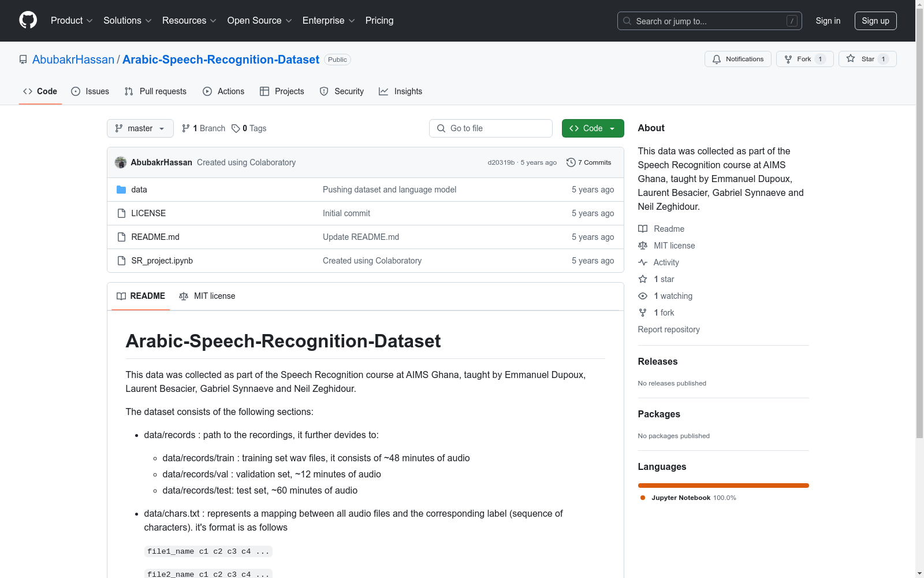Click the Insights graph icon
The image size is (924, 578).
383,91
